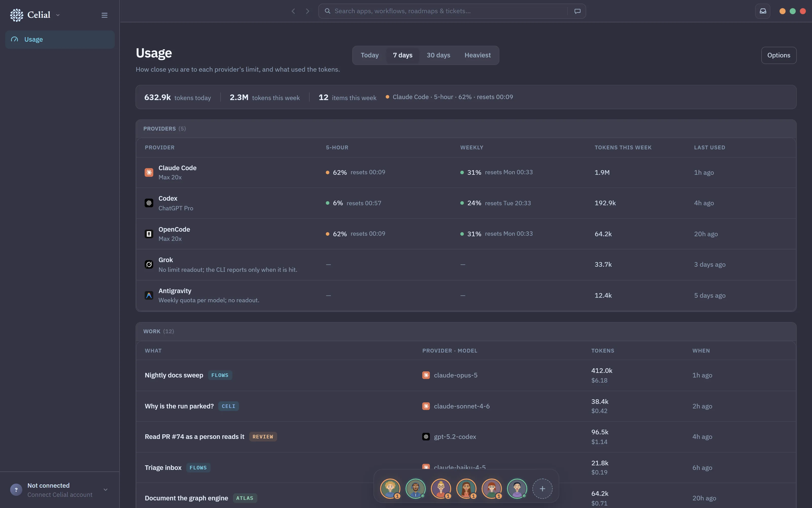Click Connect Celial account link

click(60, 495)
